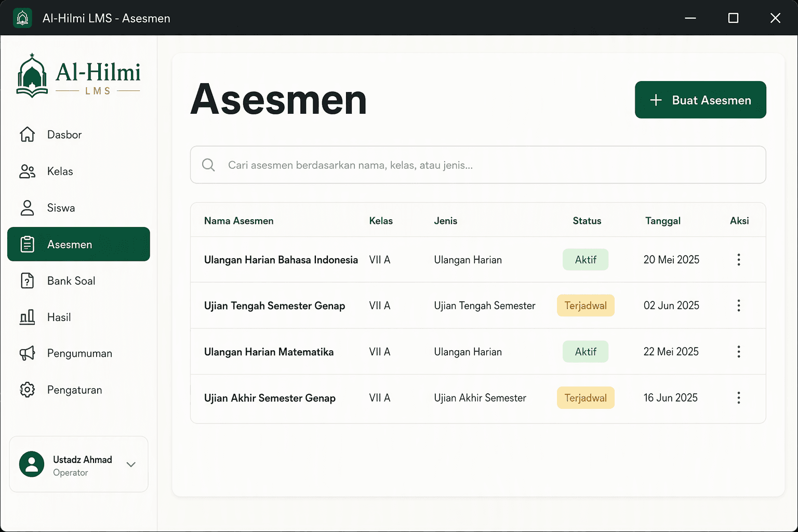
Task: Select the Siswa person icon
Action: 27,208
